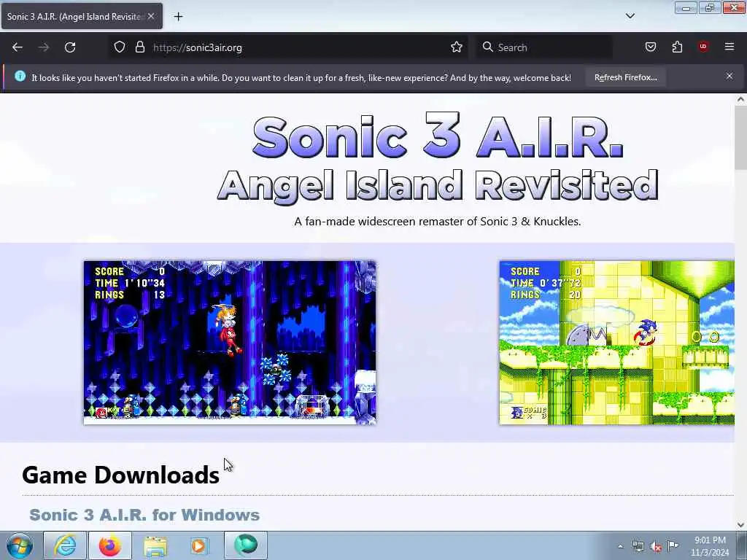Click the scrollbar down arrow
This screenshot has width=747, height=560.
[740, 525]
